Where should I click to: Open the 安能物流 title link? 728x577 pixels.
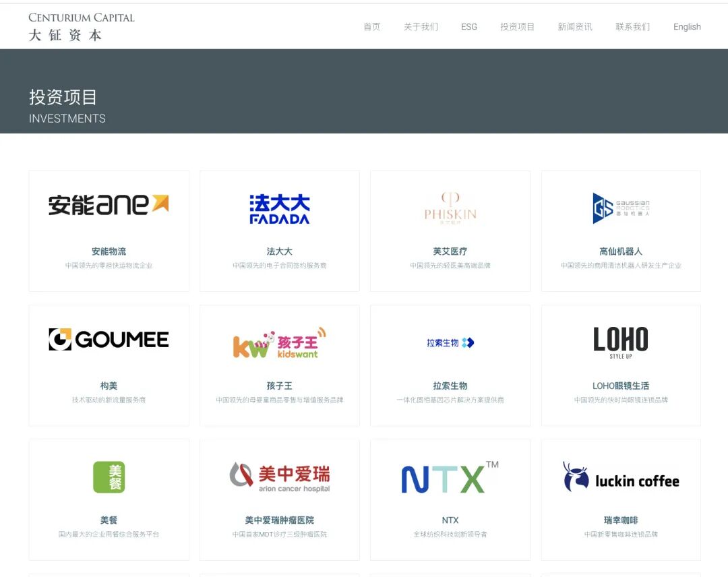pyautogui.click(x=109, y=251)
